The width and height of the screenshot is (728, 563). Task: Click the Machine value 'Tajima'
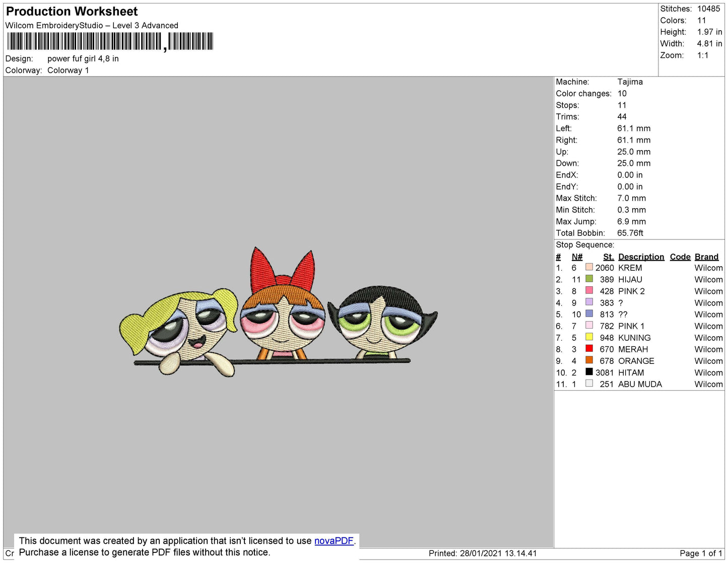(630, 82)
